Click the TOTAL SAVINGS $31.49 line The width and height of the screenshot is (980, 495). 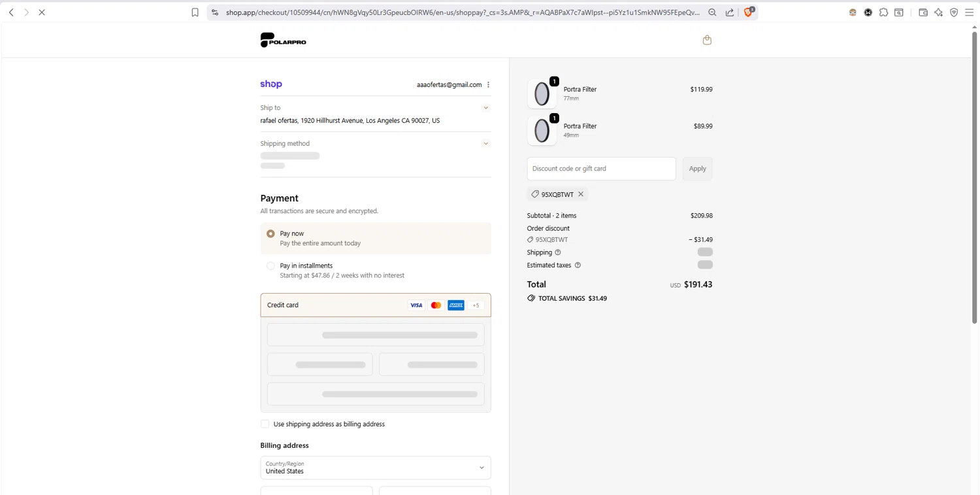567,298
